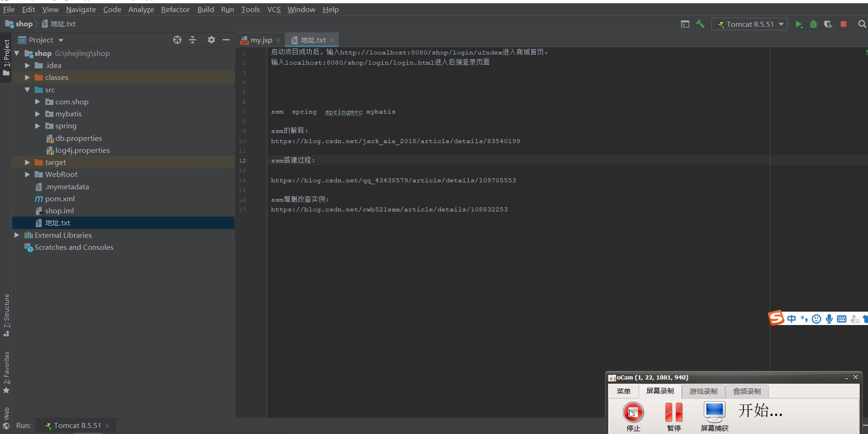
Task: Pause the oCam recording
Action: pos(674,412)
